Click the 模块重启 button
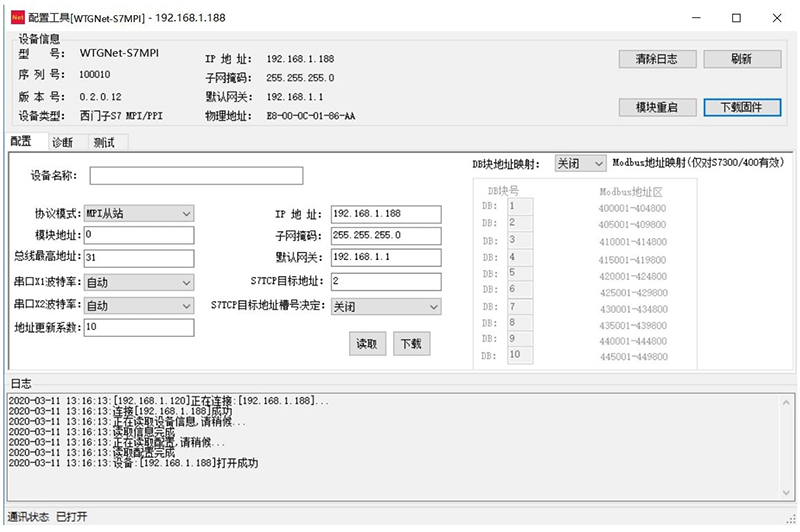800x532 pixels. pyautogui.click(x=657, y=107)
